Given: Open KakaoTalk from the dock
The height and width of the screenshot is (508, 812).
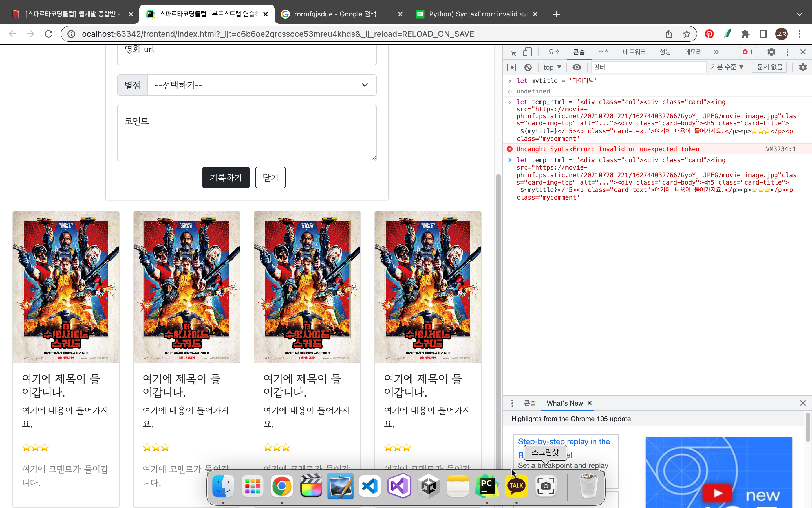Looking at the screenshot, I should (516, 486).
